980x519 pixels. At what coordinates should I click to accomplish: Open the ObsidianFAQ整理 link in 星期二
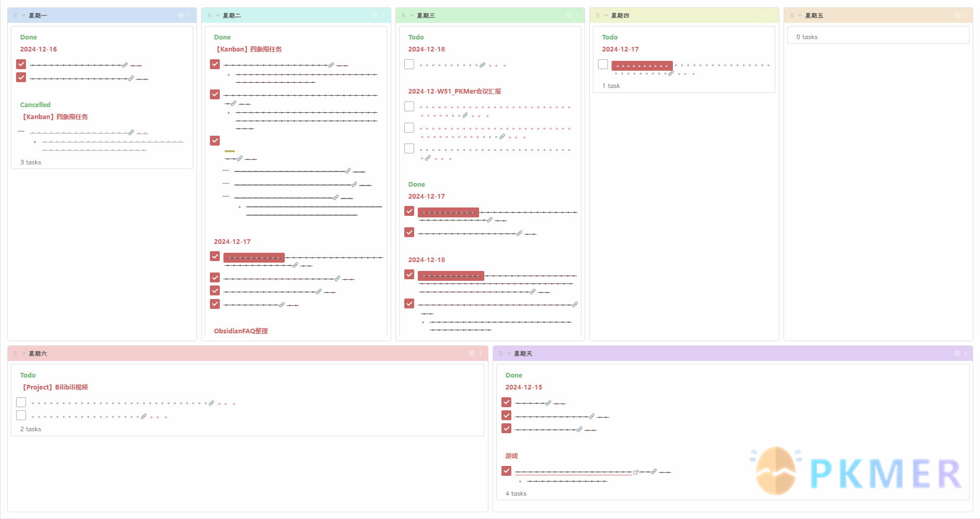[241, 331]
